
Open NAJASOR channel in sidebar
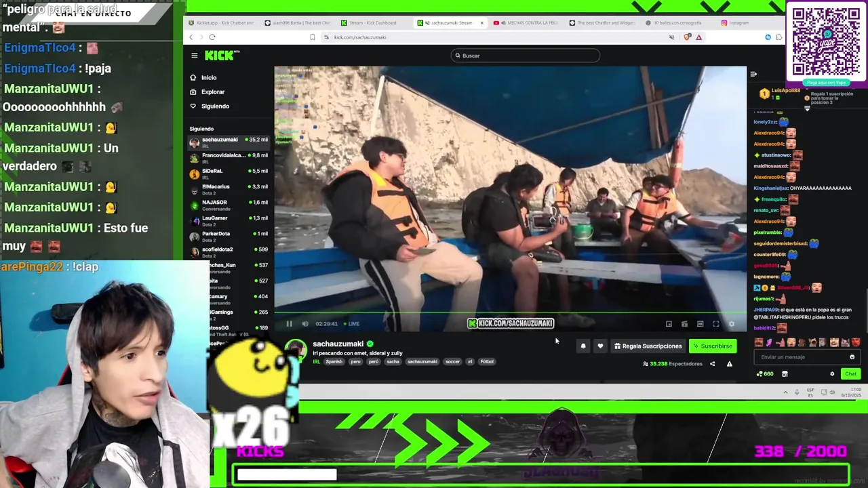229,205
